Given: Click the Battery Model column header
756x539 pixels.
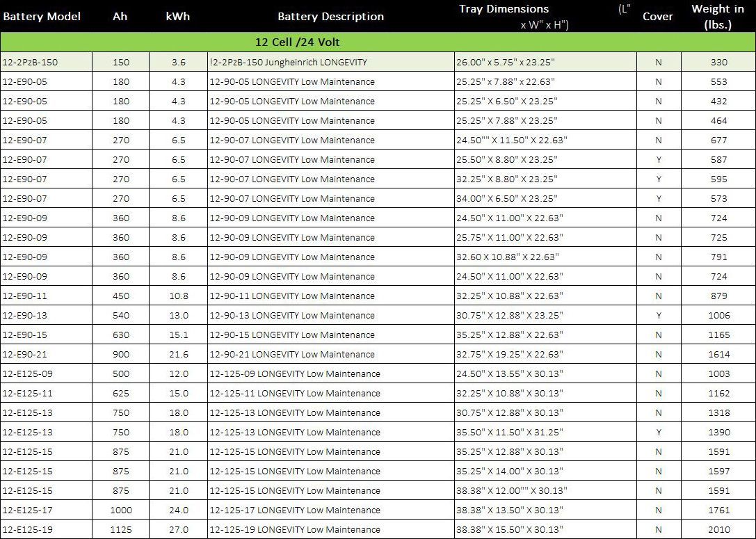Looking at the screenshot, I should pos(42,16).
